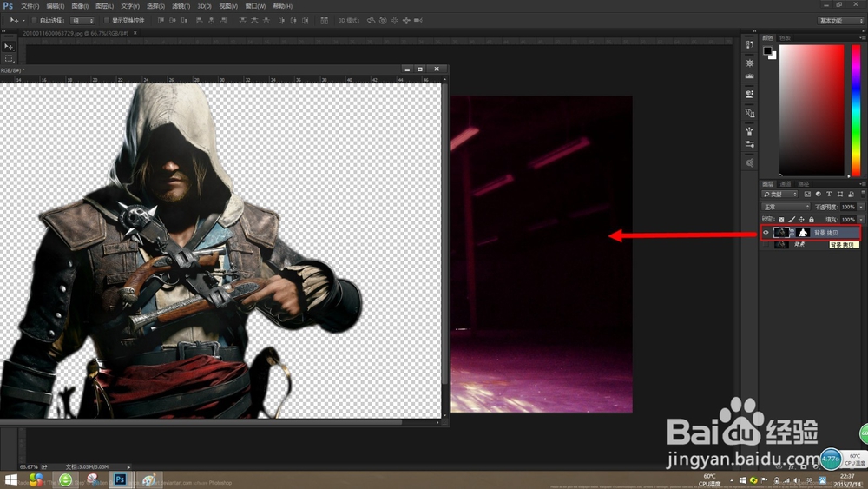Click the align bottom edges icon
Image resolution: width=868 pixels, height=489 pixels.
tap(184, 21)
